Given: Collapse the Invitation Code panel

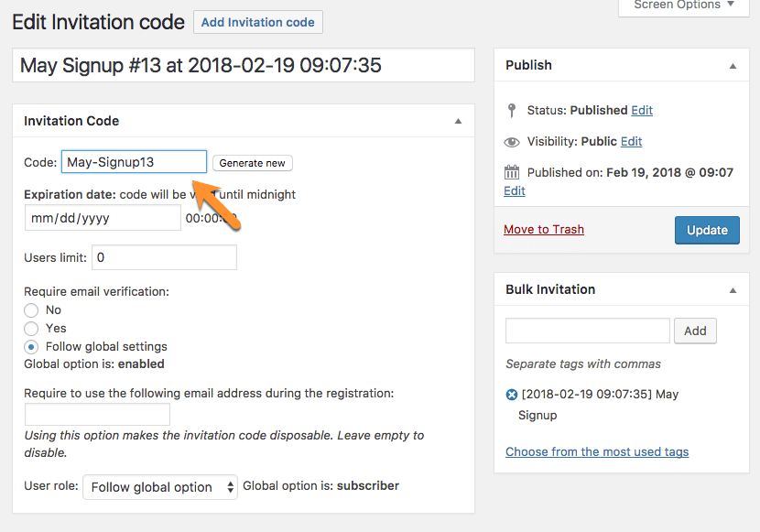Looking at the screenshot, I should (458, 121).
